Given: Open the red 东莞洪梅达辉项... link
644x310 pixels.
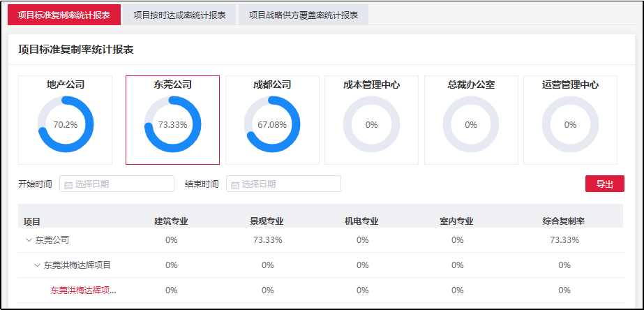Looking at the screenshot, I should pos(83,290).
